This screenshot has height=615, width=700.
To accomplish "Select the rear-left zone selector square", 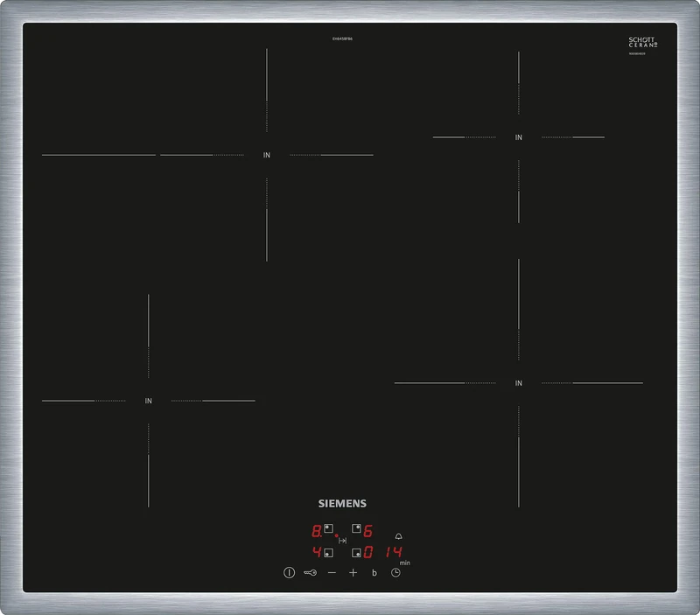I will (329, 528).
